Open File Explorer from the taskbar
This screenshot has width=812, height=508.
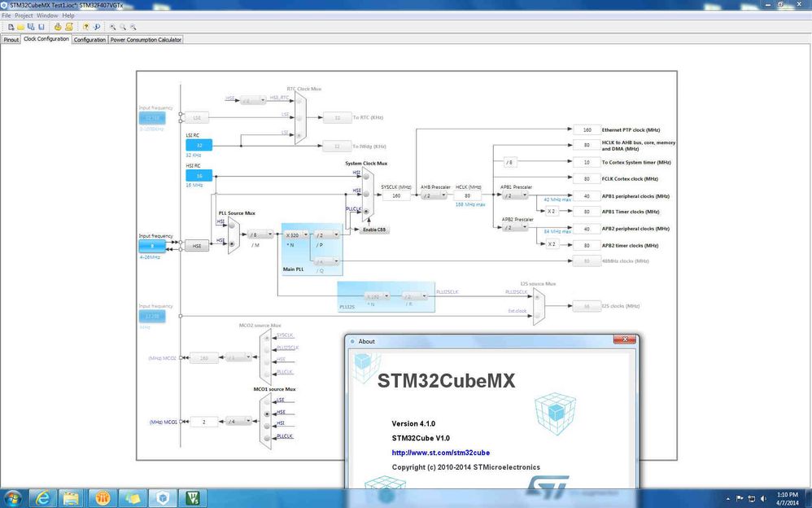click(72, 498)
